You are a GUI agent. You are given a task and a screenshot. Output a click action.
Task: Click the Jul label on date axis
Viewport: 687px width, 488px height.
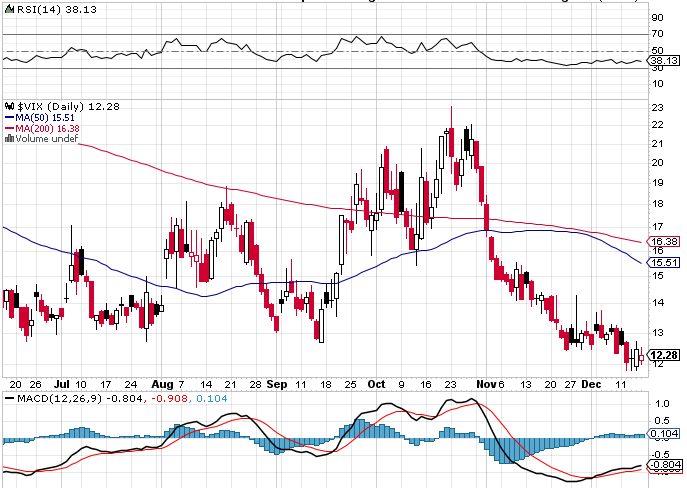tap(62, 384)
